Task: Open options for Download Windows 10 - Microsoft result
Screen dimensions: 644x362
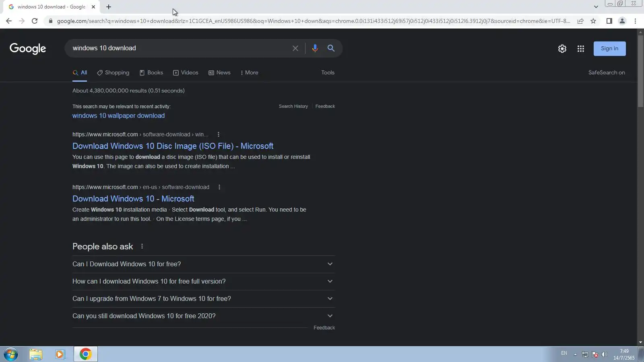Action: point(219,187)
